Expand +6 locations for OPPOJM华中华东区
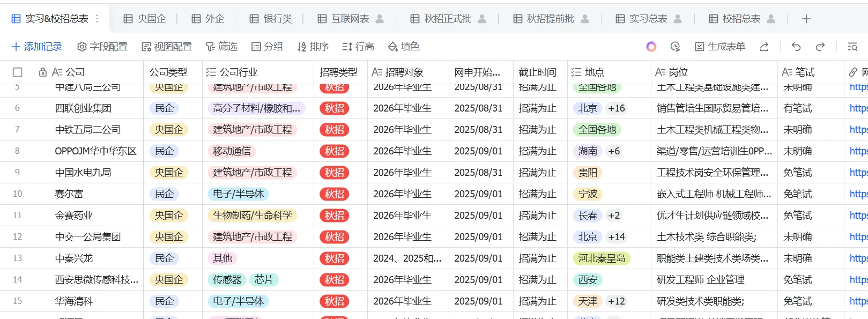 (x=614, y=151)
